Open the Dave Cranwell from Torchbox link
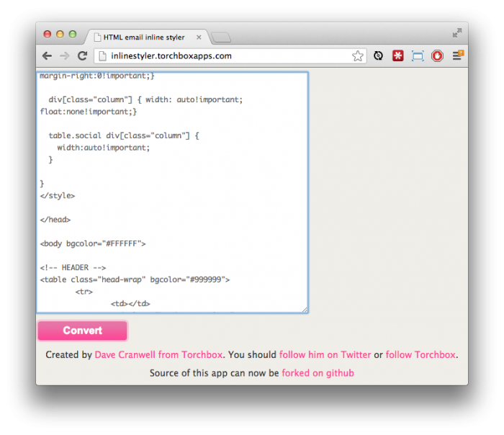 pyautogui.click(x=159, y=354)
